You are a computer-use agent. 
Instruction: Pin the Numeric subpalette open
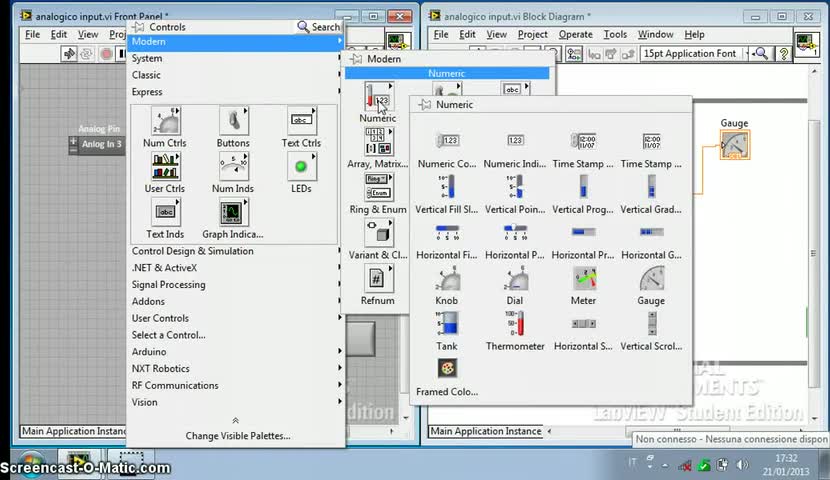425,105
